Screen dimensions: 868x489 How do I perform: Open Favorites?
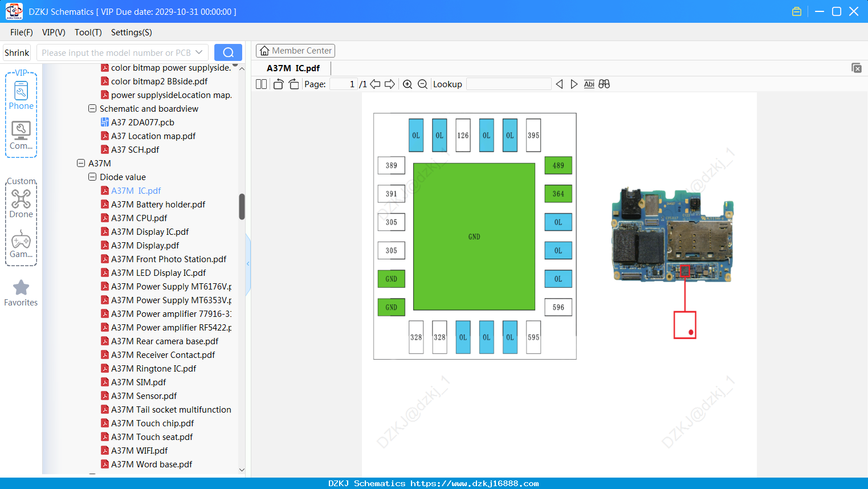(21, 293)
